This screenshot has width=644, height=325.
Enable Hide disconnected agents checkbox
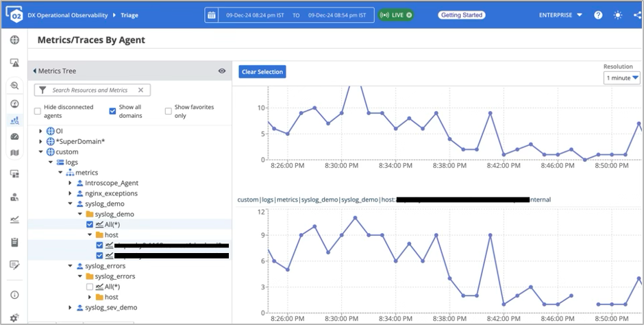coord(38,111)
